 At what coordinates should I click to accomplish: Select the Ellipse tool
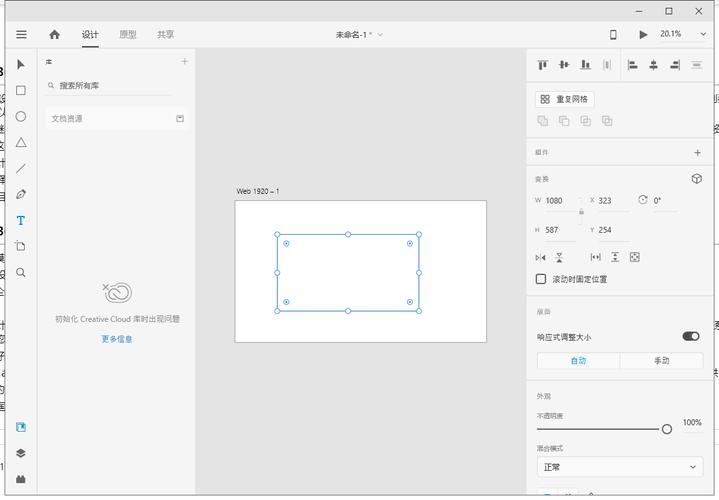tap(21, 117)
